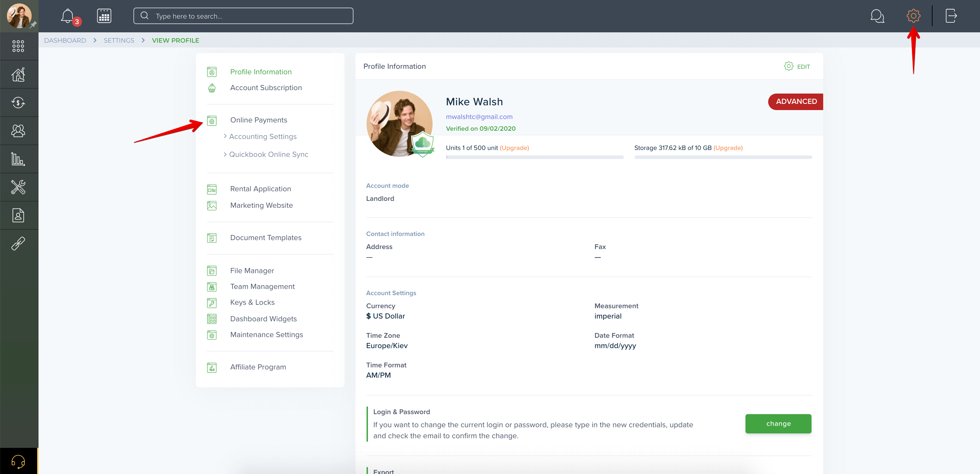Click the logout icon
Image resolution: width=980 pixels, height=474 pixels.
point(951,16)
